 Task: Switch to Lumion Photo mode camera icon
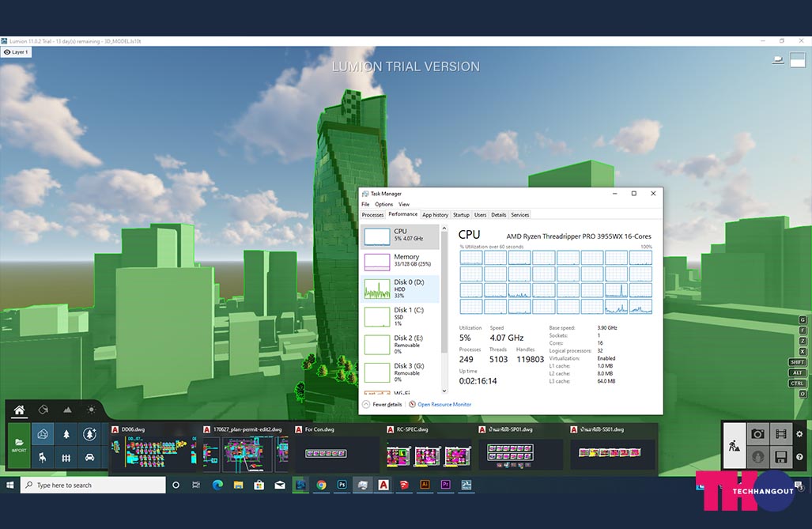coord(757,433)
